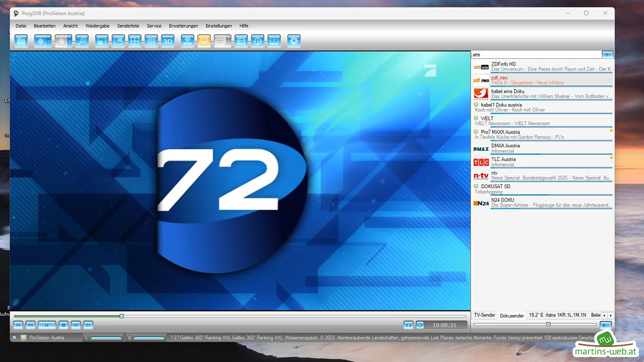
Task: Open the equalizer sliders icon
Action: pos(408,324)
